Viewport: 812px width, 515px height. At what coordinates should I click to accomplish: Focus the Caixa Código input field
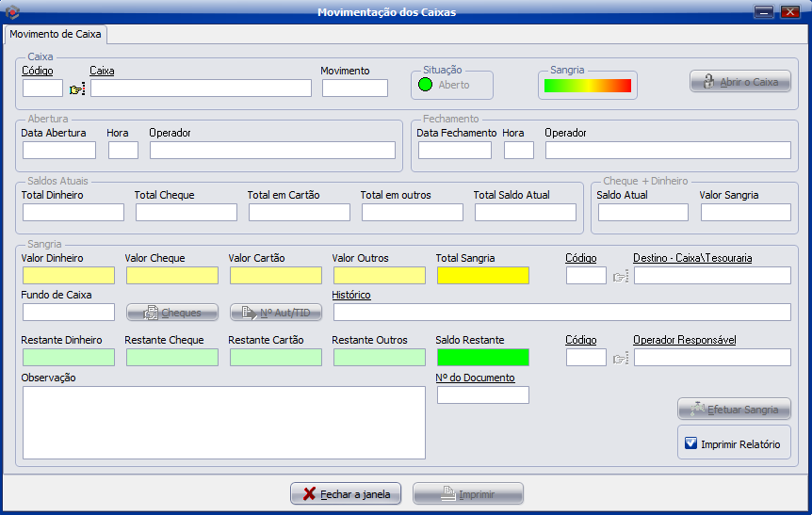pos(42,89)
